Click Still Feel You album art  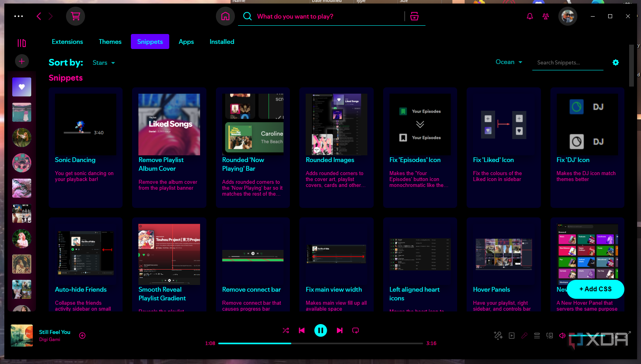(x=22, y=336)
